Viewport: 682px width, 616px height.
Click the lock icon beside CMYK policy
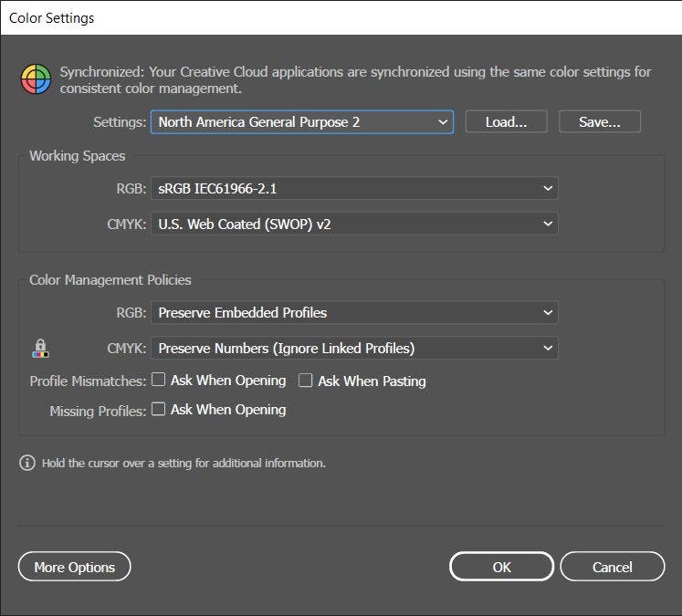pyautogui.click(x=40, y=348)
